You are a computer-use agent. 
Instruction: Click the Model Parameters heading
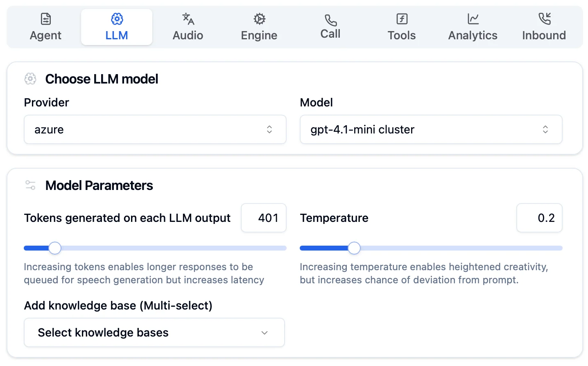pos(99,185)
